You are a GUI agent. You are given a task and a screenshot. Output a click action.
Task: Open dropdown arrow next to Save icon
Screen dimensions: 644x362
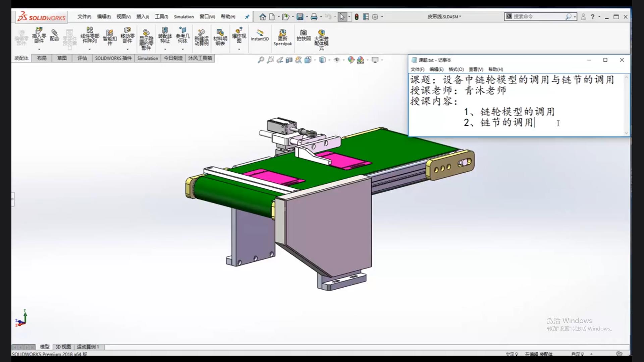coord(307,17)
